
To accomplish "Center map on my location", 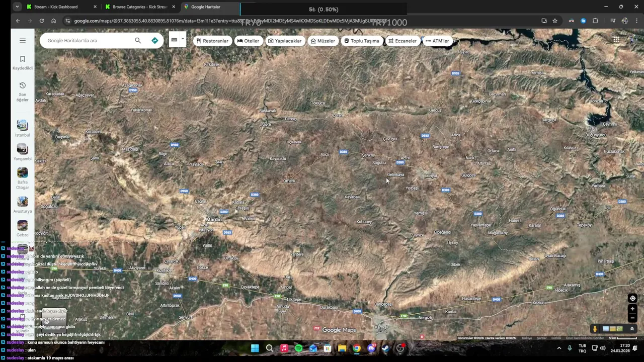I will (632, 298).
